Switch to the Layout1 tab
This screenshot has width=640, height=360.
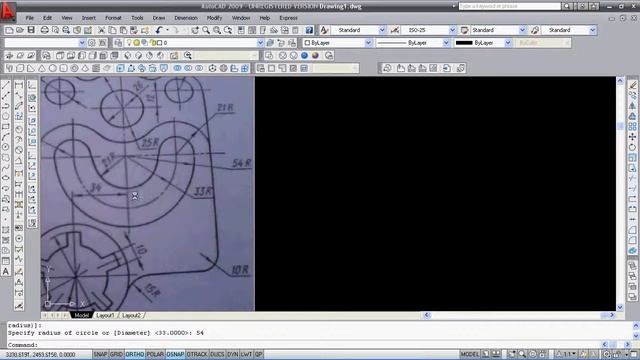105,316
